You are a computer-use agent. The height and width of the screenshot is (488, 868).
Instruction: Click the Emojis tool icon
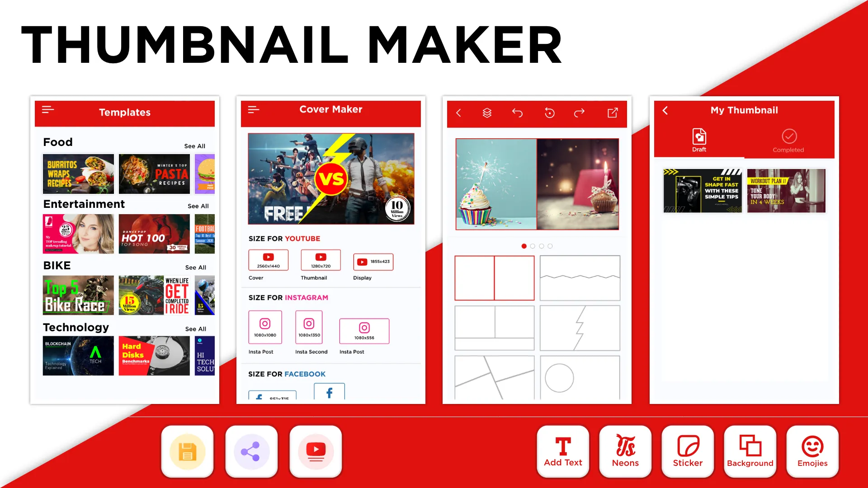(x=812, y=450)
